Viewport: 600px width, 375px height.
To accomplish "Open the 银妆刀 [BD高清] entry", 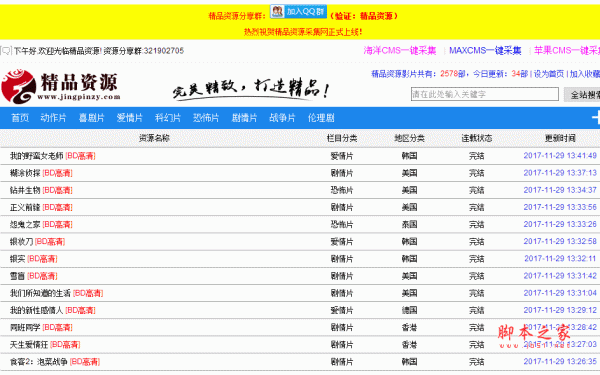I will click(38, 242).
